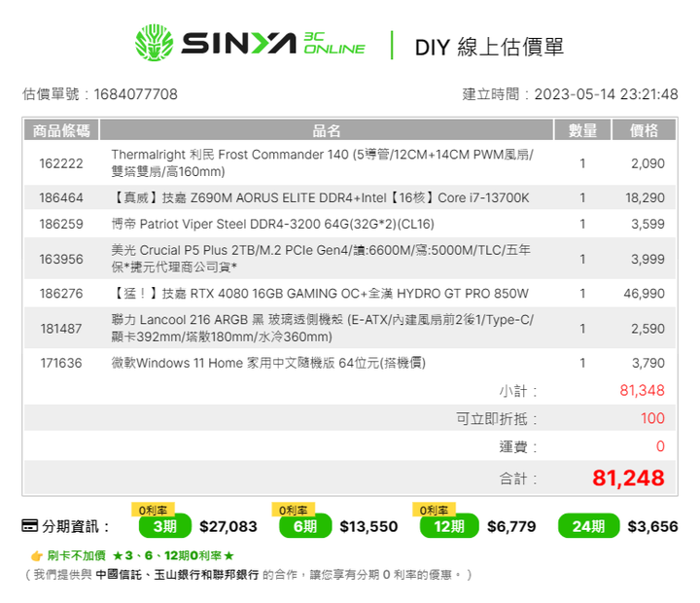The width and height of the screenshot is (700, 603).
Task: Click the quote number 1684077708
Action: tap(136, 94)
